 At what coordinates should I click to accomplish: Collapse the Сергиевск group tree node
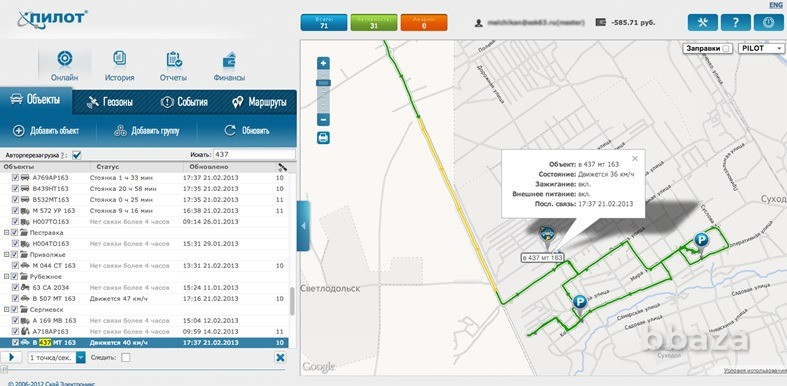click(x=6, y=310)
